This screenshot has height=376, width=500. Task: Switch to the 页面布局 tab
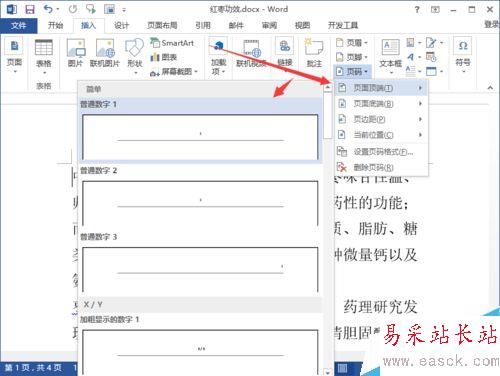(x=162, y=25)
